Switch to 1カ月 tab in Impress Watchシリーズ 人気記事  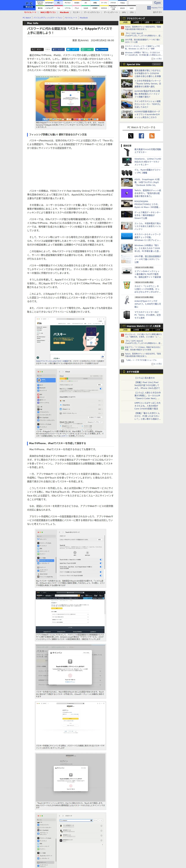[158, 330]
